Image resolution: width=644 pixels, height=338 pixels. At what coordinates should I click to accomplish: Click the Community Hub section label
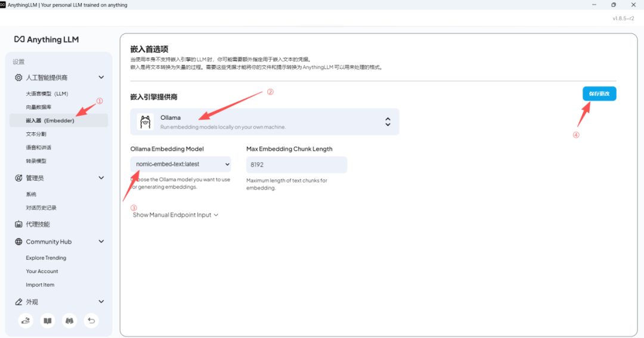click(x=49, y=241)
